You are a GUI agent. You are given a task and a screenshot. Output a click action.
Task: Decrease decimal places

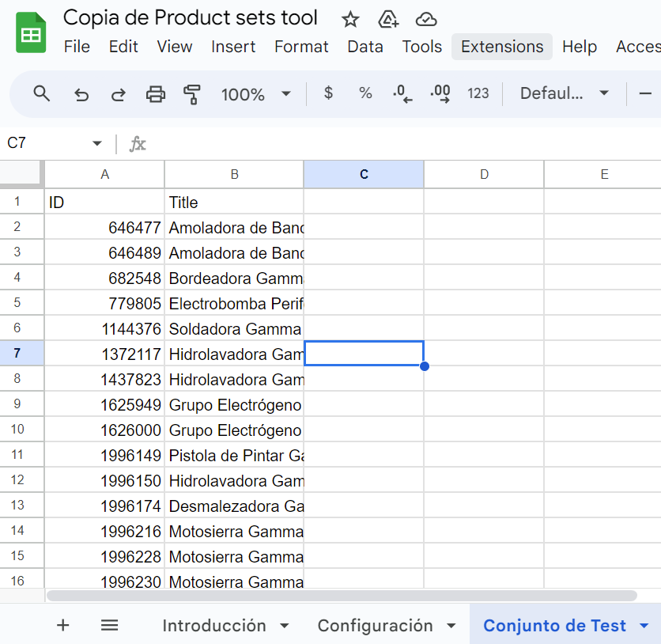point(402,93)
